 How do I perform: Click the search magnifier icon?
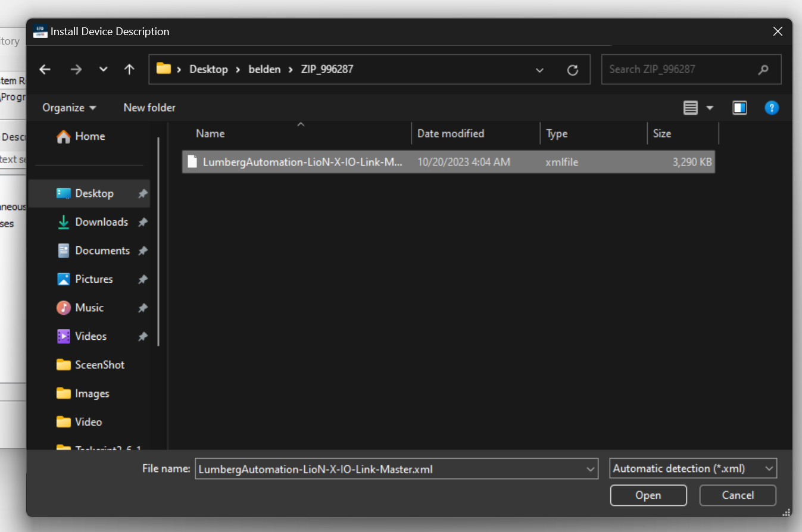[x=763, y=70]
